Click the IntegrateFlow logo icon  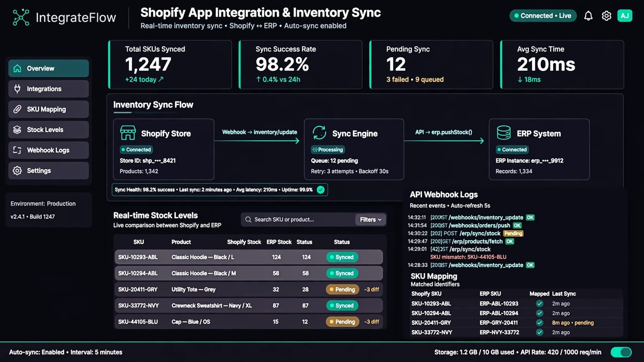tap(21, 17)
